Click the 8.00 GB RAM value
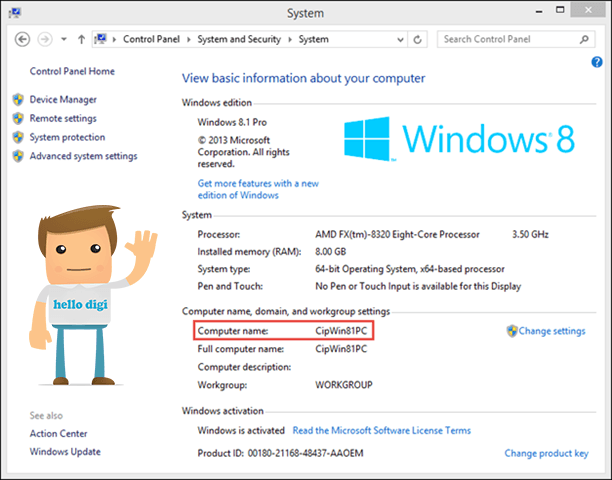The width and height of the screenshot is (612, 480). 331,252
